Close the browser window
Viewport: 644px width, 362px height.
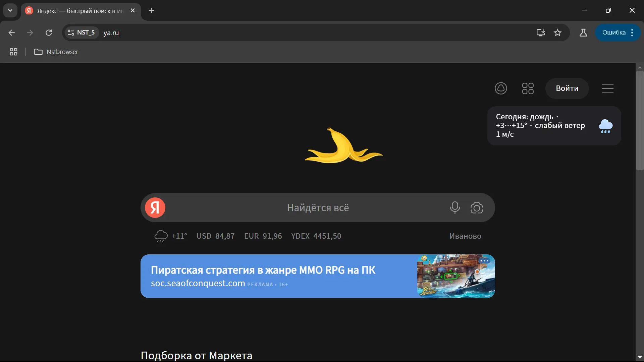tap(632, 10)
